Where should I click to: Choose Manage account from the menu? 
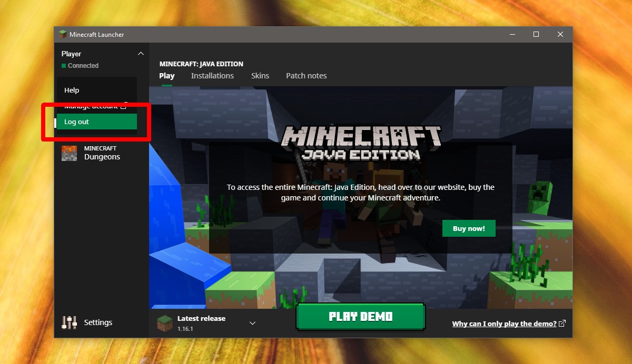[97, 106]
